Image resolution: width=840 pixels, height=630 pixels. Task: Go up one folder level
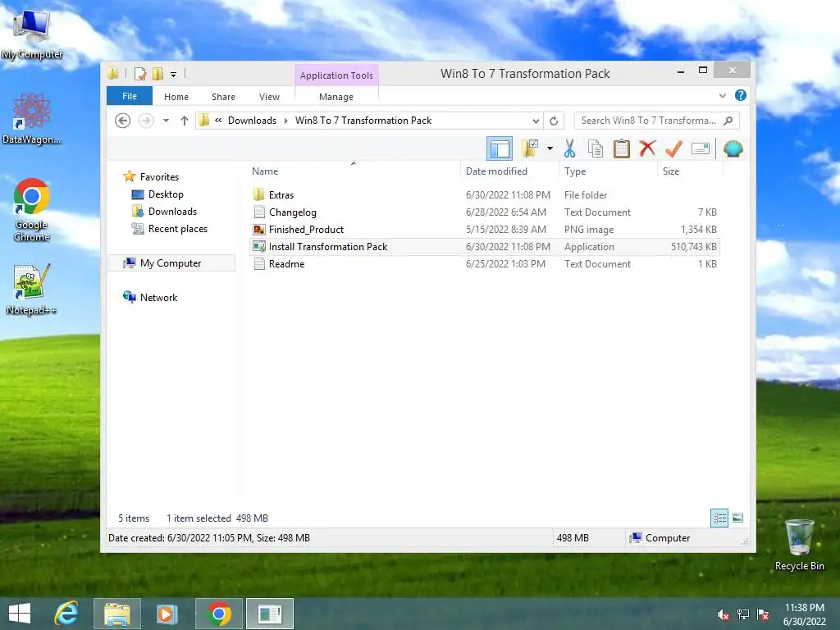point(185,121)
